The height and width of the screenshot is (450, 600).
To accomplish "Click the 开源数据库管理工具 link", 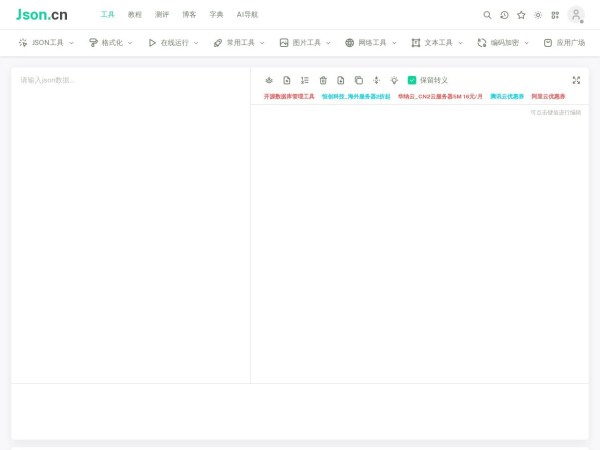I will [289, 97].
